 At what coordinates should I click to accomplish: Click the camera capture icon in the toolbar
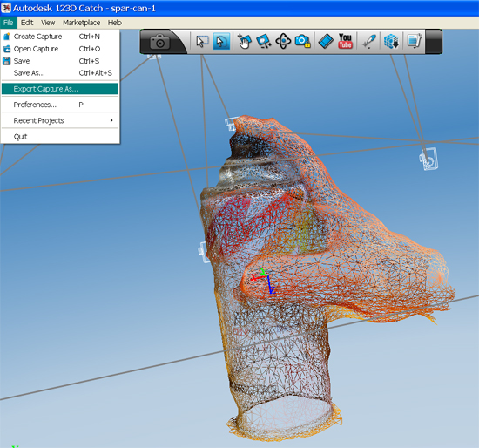click(x=159, y=42)
